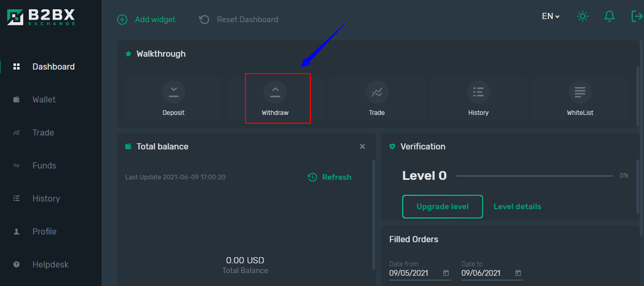Screen dimensions: 644x286
Task: Open notifications bell icon
Action: [x=609, y=16]
